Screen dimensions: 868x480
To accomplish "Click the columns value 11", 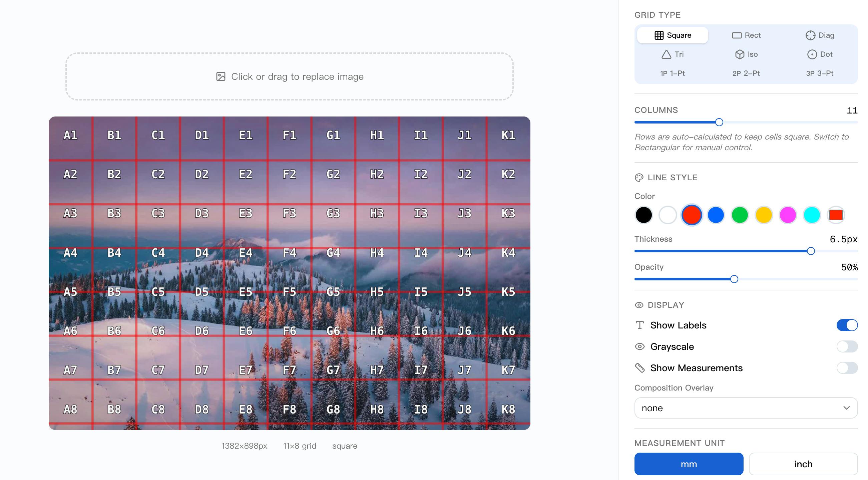I will tap(852, 110).
